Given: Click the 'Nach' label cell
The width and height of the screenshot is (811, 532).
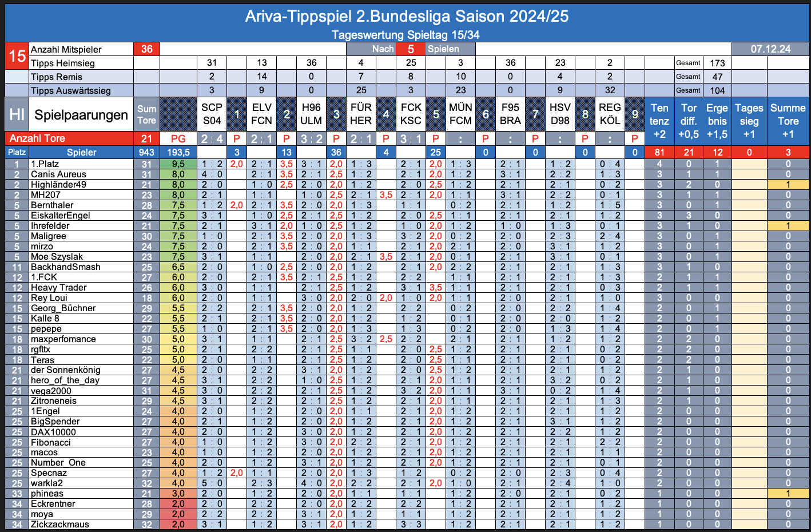Looking at the screenshot, I should point(383,49).
